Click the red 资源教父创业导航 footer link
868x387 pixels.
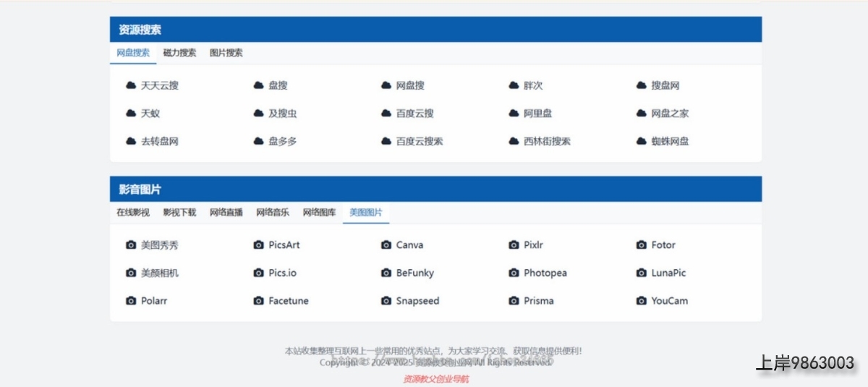[435, 379]
